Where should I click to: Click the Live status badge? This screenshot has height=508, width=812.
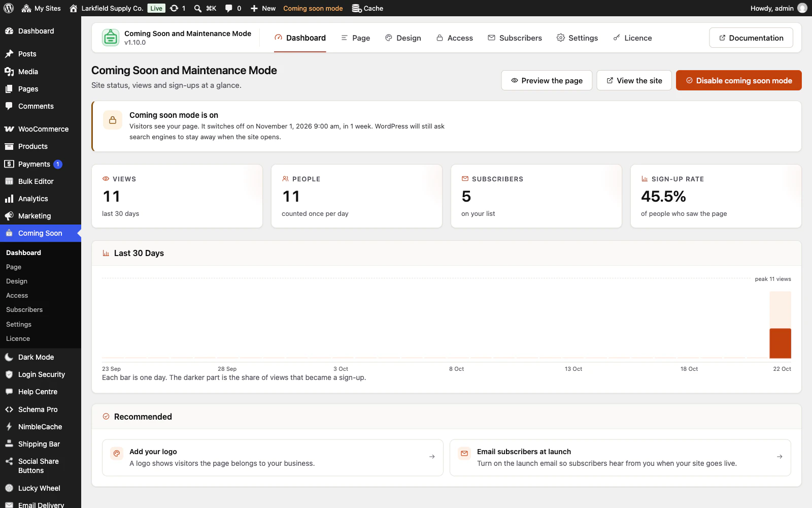156,8
